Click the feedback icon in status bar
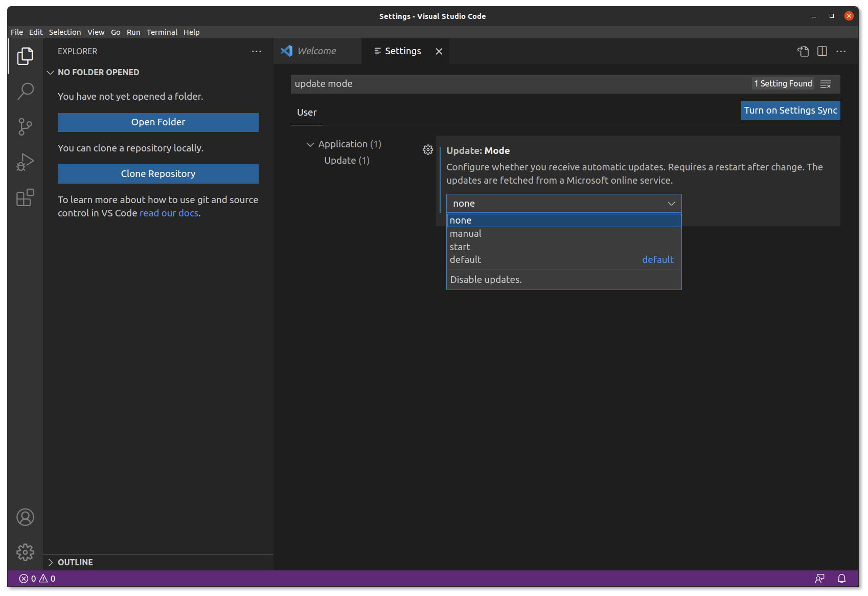Viewport: 868px width, 596px height. click(x=819, y=579)
